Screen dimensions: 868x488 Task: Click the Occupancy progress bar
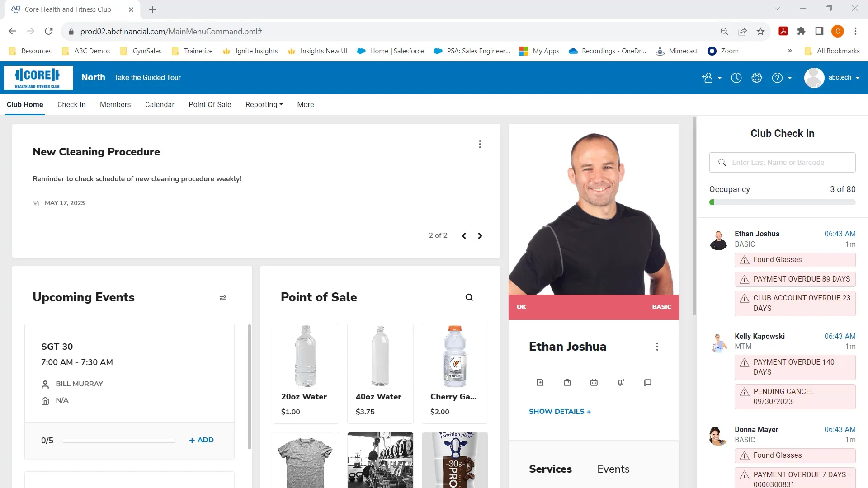782,202
